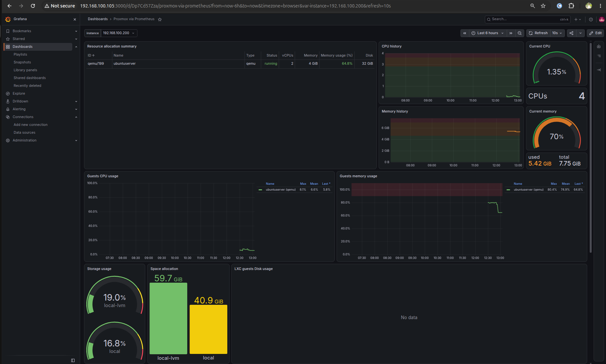Open Data sources under Connections
The image size is (606, 364).
click(24, 133)
